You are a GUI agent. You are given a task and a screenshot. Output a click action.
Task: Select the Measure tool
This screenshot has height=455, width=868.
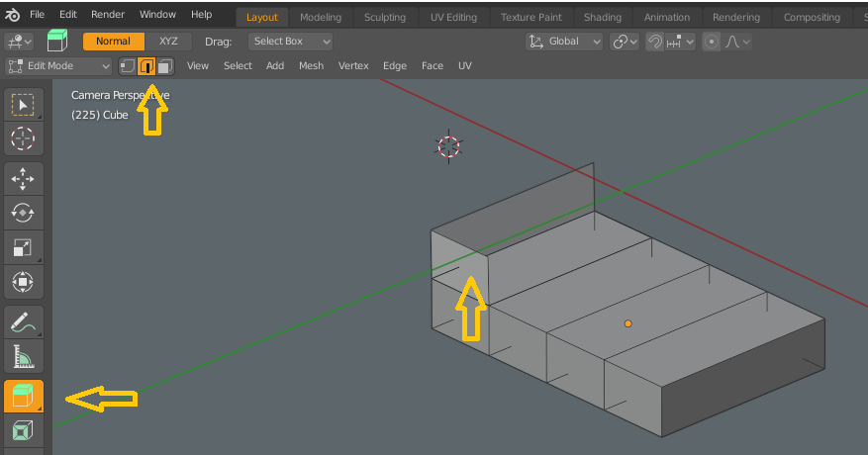[x=23, y=356]
